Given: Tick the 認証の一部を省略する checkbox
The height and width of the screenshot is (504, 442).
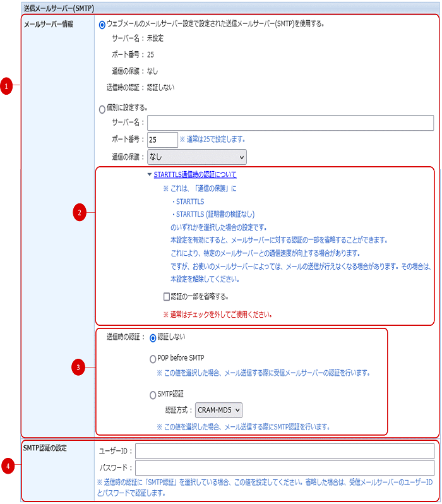Looking at the screenshot, I should coord(167,296).
